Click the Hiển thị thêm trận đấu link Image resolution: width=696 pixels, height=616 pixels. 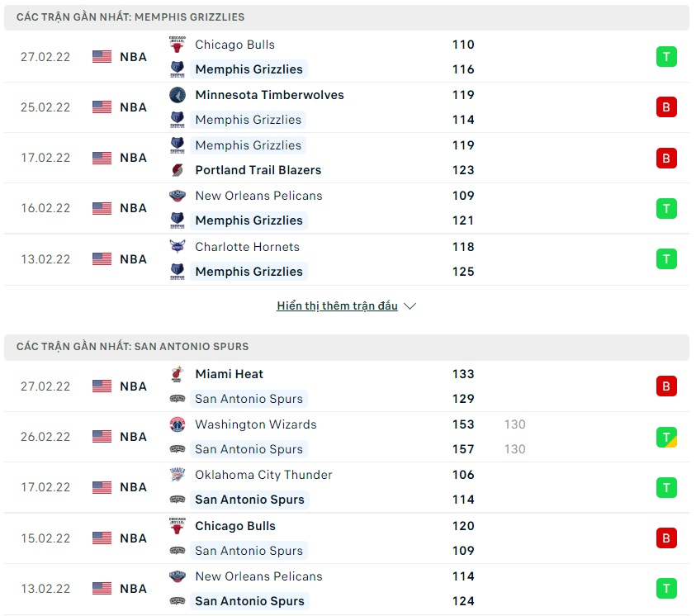337,306
